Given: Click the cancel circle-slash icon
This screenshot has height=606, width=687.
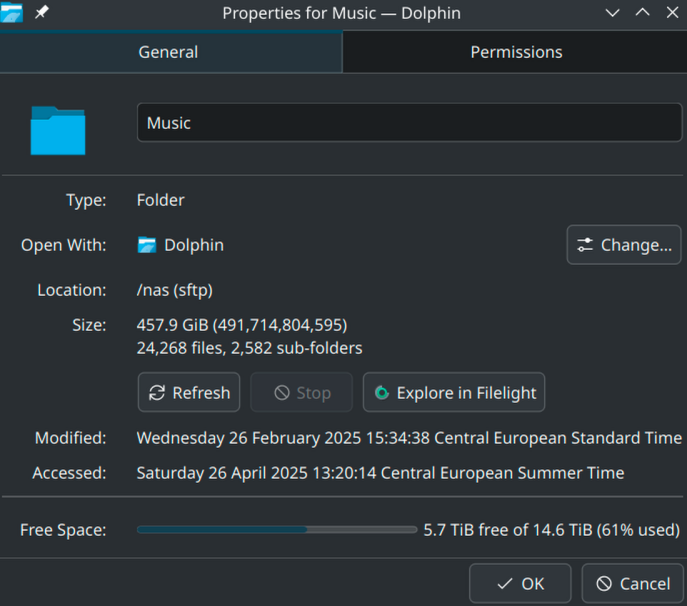Looking at the screenshot, I should [604, 584].
